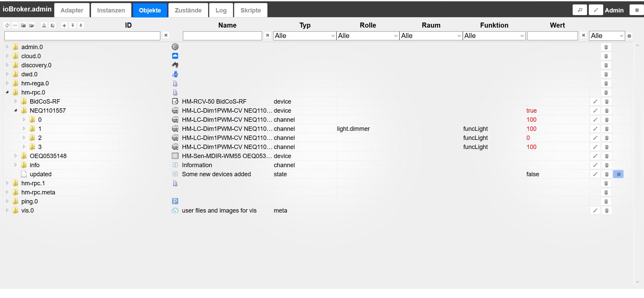
Task: Delete the info channel object
Action: click(607, 165)
